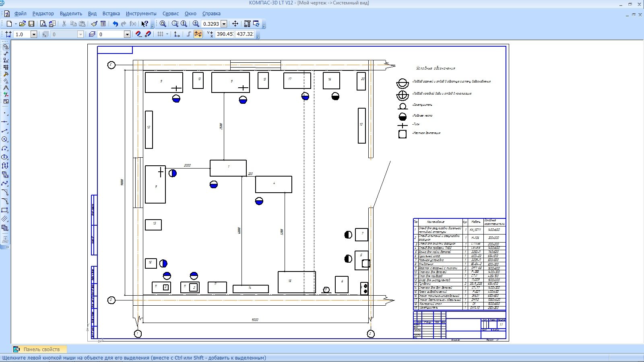Toggle the highlighted rounding mode button
The height and width of the screenshot is (362, 644).
click(198, 35)
